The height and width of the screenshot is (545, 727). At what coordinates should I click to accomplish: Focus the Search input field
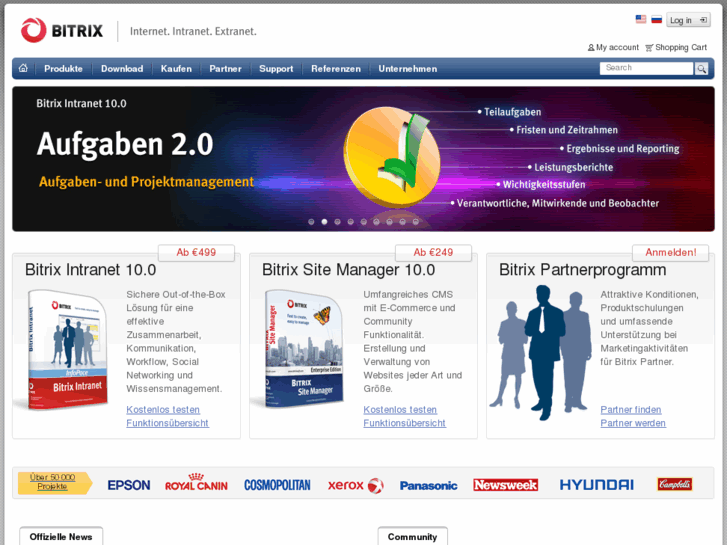[647, 68]
